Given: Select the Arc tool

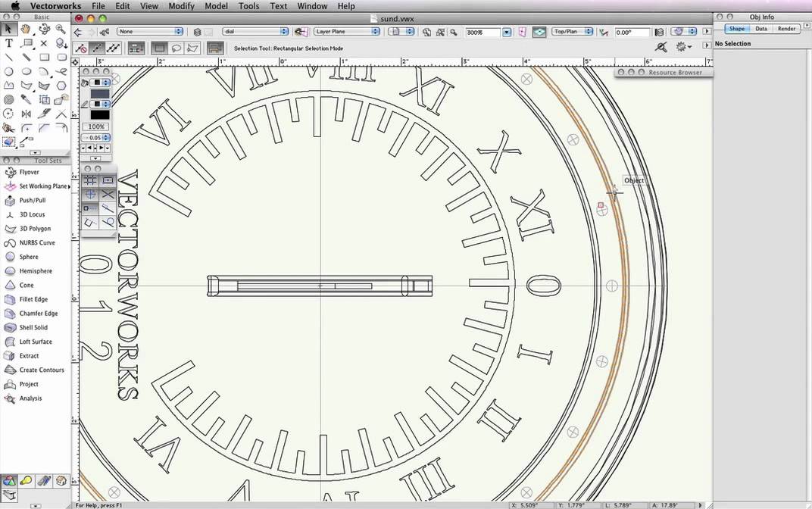Looking at the screenshot, I should pyautogui.click(x=43, y=71).
